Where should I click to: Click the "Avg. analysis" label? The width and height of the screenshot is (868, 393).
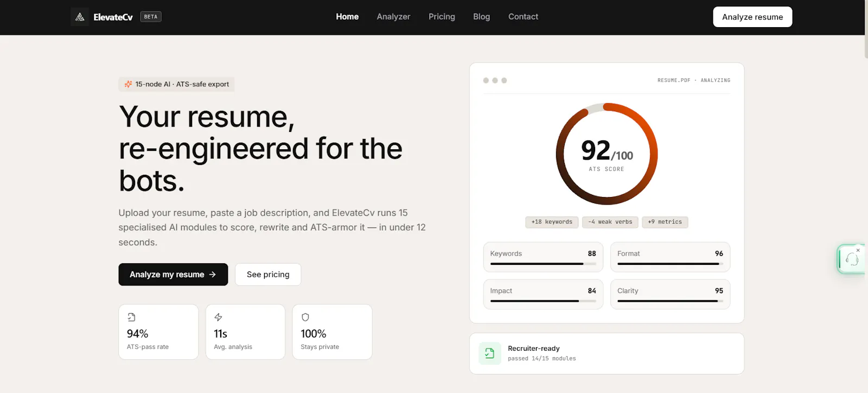tap(233, 347)
